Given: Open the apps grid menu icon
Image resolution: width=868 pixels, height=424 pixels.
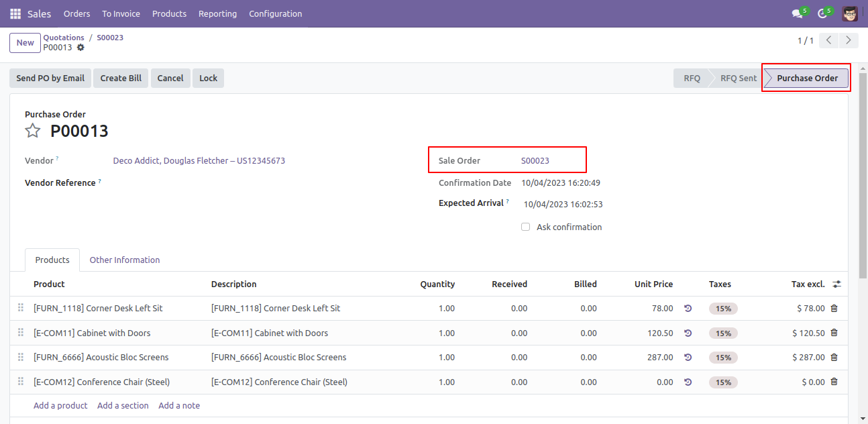Looking at the screenshot, I should 15,13.
